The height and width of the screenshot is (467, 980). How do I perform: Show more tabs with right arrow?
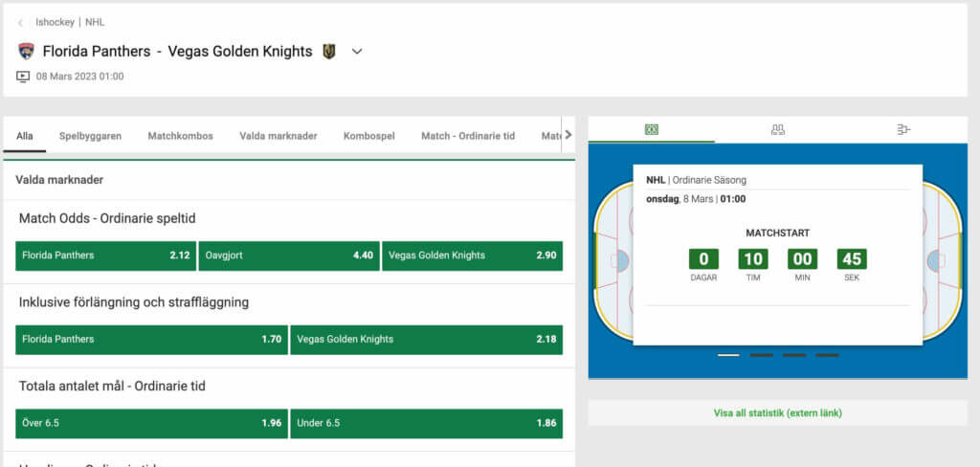[568, 135]
